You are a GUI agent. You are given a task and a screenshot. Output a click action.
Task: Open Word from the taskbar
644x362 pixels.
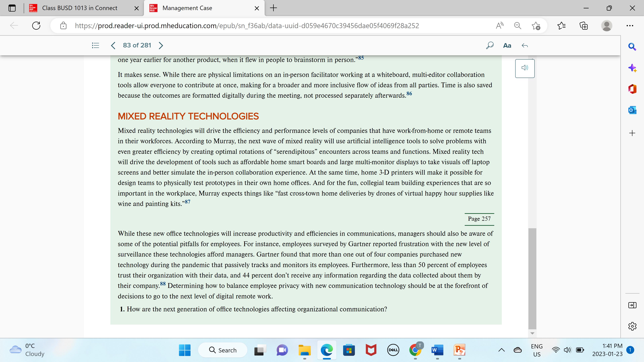437,350
